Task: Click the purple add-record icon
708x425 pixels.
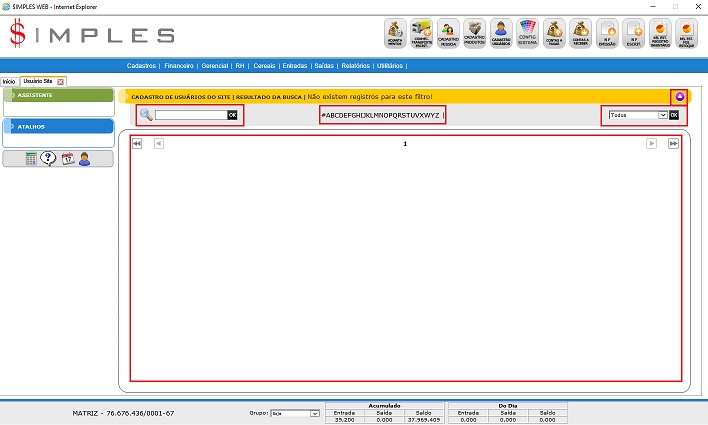Action: (680, 97)
